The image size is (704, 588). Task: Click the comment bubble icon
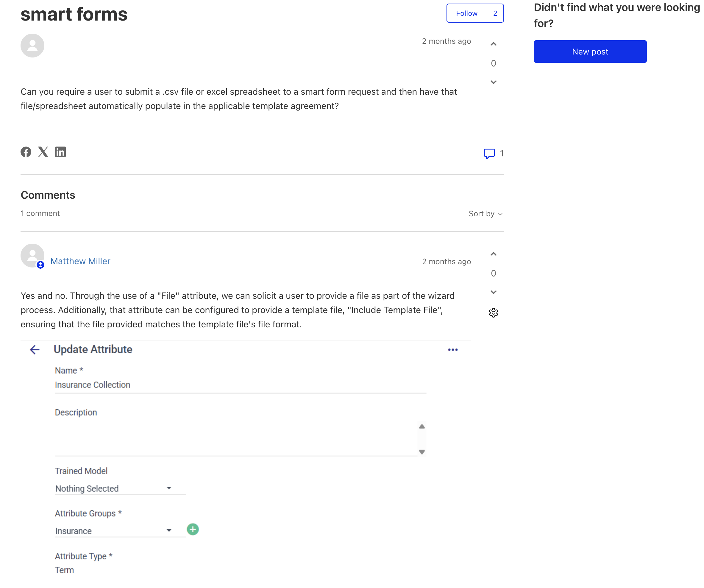[489, 153]
